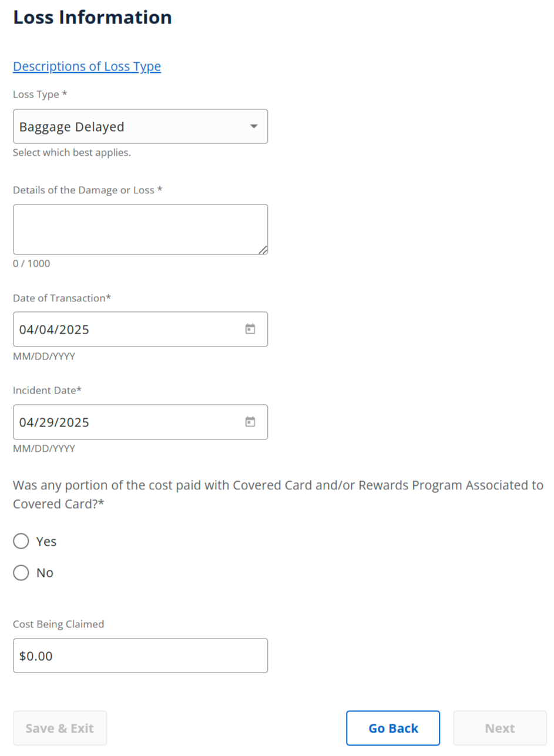Click the Loss Type dropdown arrow
The width and height of the screenshot is (554, 756).
click(254, 126)
